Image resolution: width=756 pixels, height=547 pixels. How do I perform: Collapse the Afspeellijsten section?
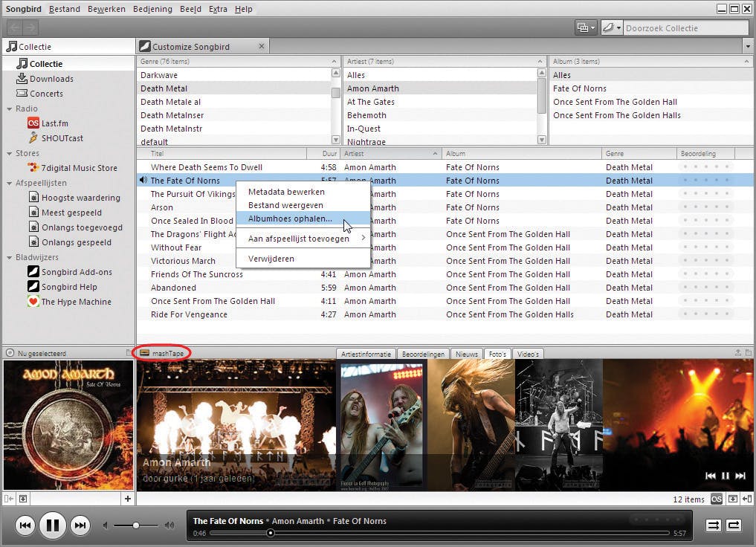pos(9,183)
